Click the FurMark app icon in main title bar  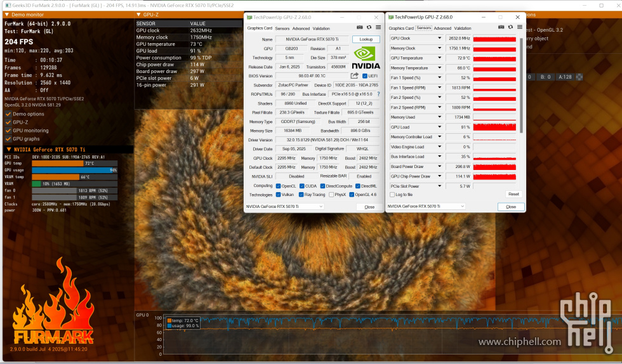[8, 6]
